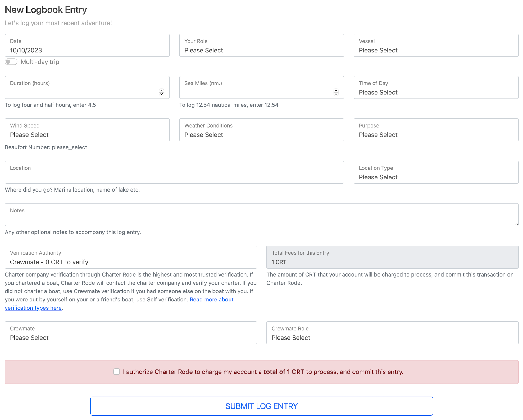Submit the log entry button
523x420 pixels.
[x=261, y=406]
